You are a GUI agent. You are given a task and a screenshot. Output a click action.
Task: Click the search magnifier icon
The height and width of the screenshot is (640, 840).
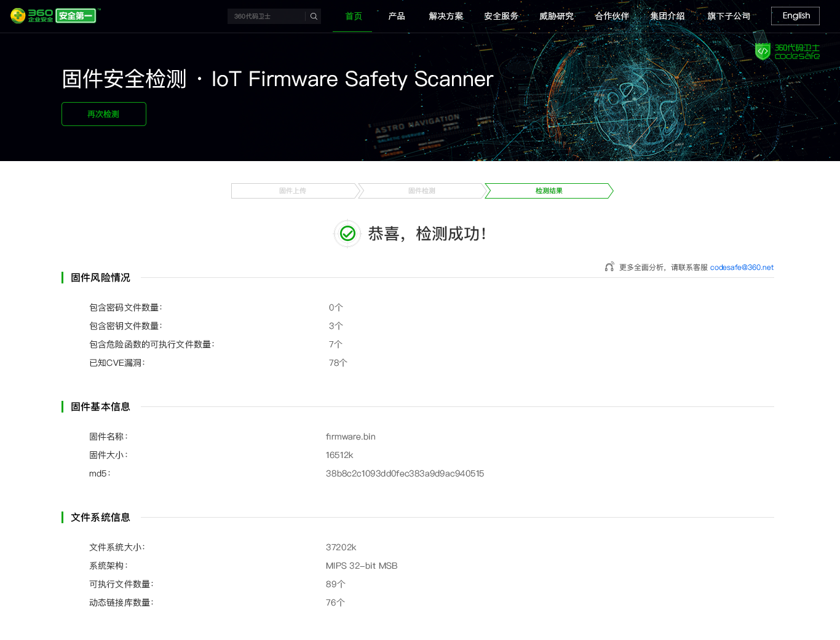[x=314, y=17]
